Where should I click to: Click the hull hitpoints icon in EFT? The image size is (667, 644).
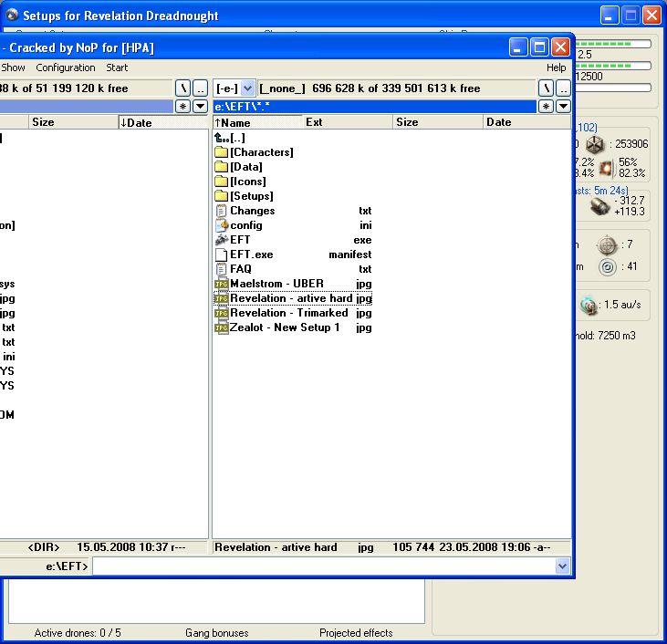click(x=595, y=144)
